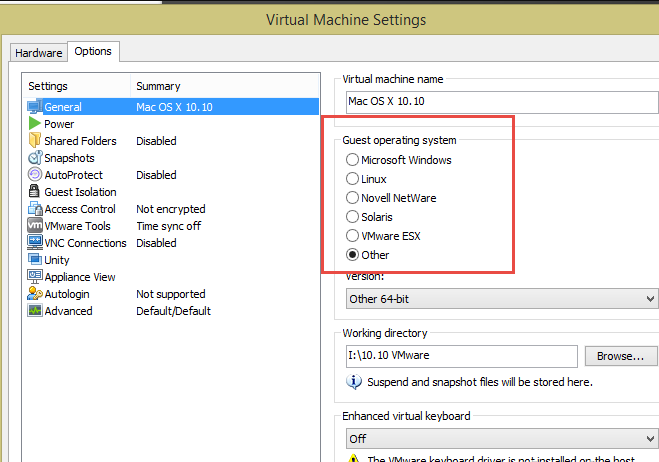Click the 'Not supported' summary text
Screen dimensions: 659x462
click(x=171, y=294)
